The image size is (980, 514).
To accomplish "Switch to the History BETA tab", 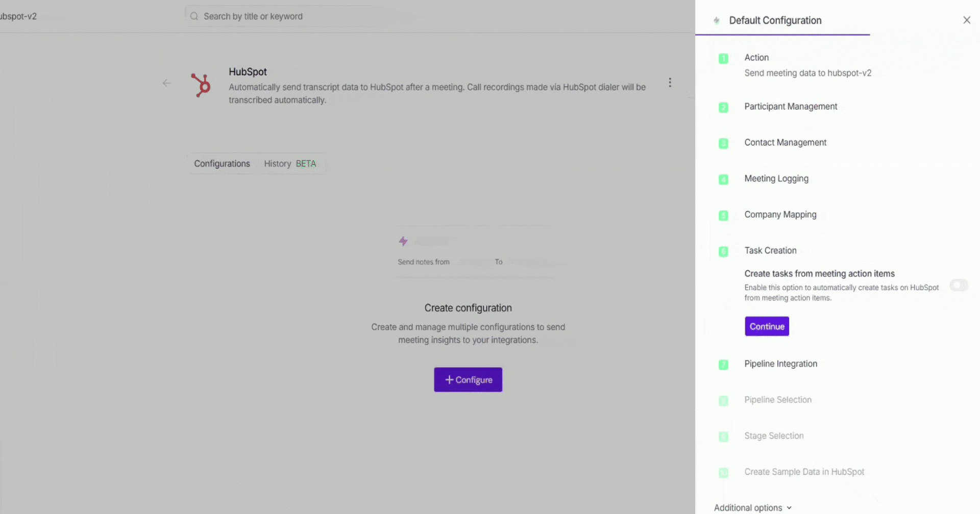I will tap(289, 164).
